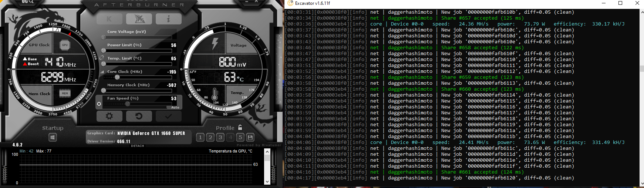Click the '331.49 kH/J' efficiency value
Viewport: 644px width, 188px height.
pos(608,142)
